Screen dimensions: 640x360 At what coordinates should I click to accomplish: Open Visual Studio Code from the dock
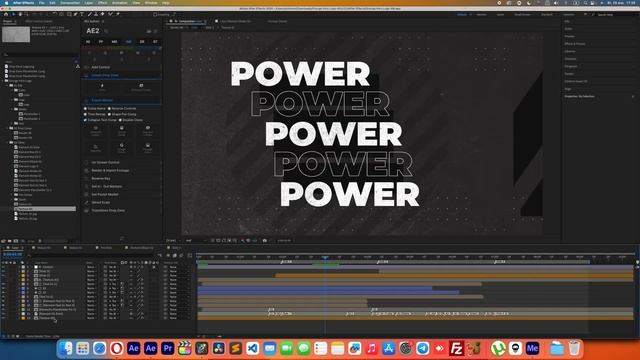coord(252,349)
